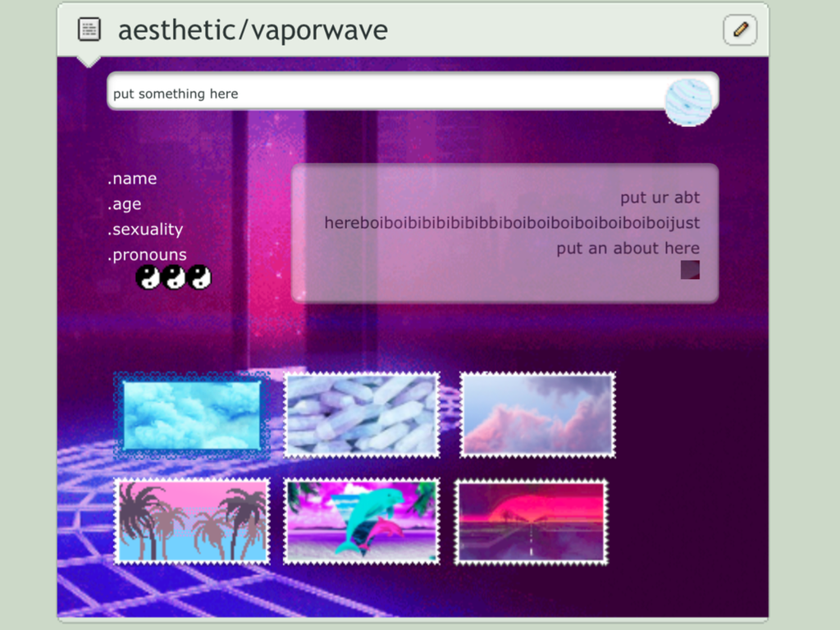Click the middle yin-yang icon
840x630 pixels.
(174, 277)
